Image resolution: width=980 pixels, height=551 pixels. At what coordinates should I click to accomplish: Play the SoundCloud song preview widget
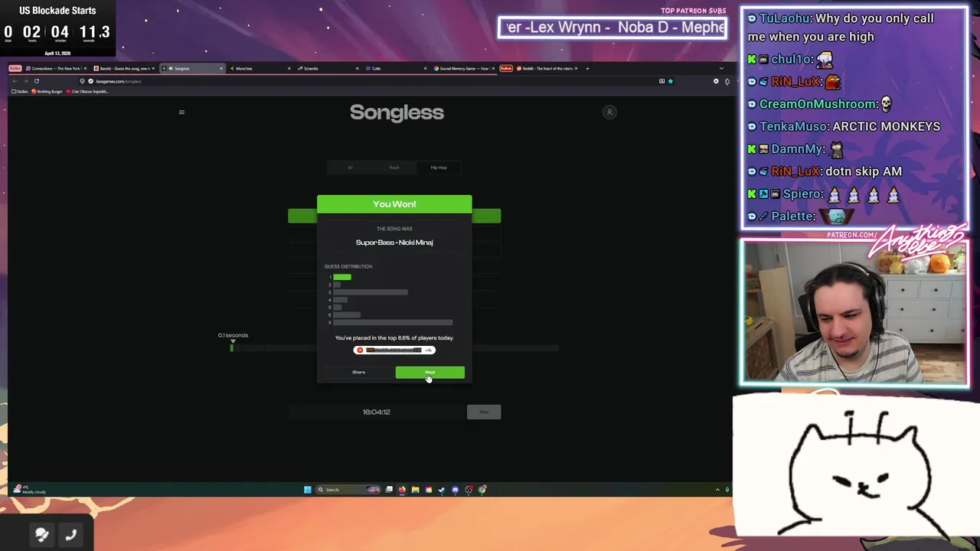pos(394,350)
